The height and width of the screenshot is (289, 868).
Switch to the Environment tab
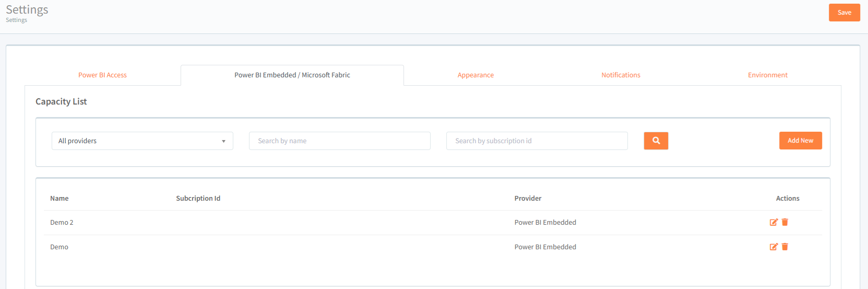[x=767, y=75]
